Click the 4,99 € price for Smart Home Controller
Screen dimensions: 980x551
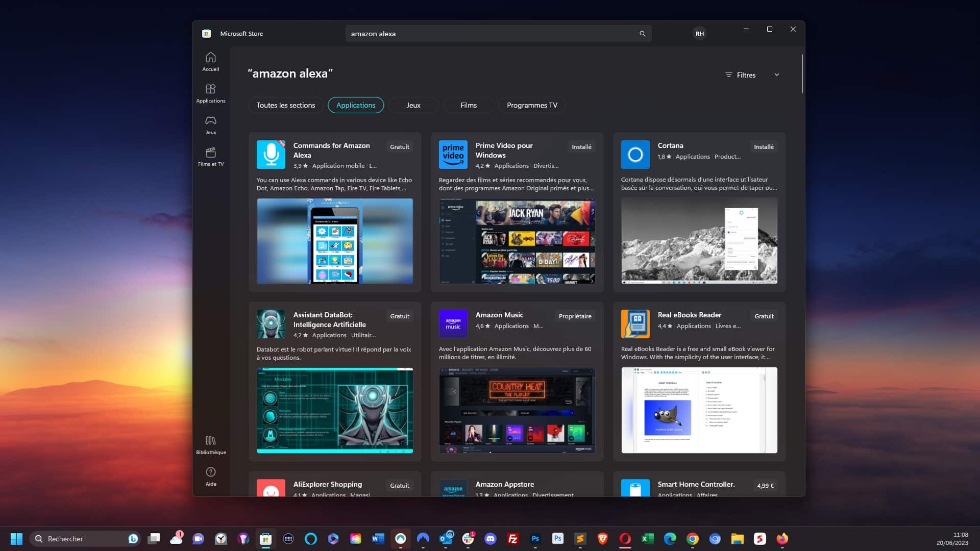click(765, 486)
